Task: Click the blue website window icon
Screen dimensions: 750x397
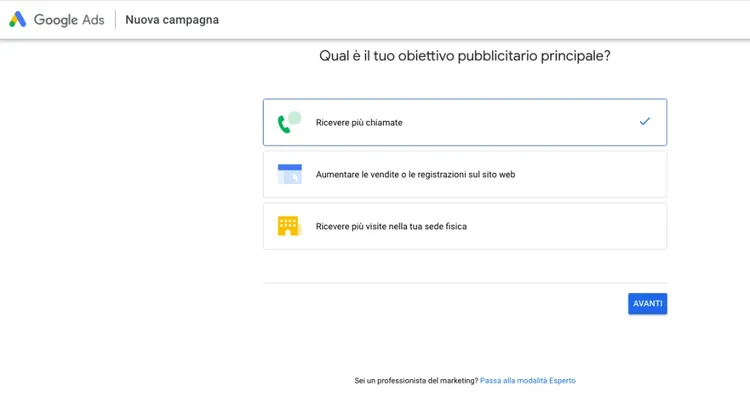Action: pos(289,174)
